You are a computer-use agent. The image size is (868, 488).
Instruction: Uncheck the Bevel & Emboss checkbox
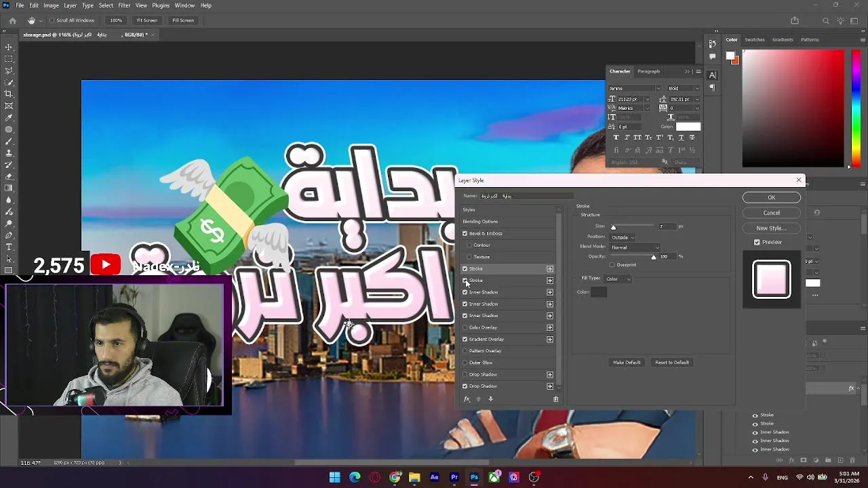click(465, 233)
